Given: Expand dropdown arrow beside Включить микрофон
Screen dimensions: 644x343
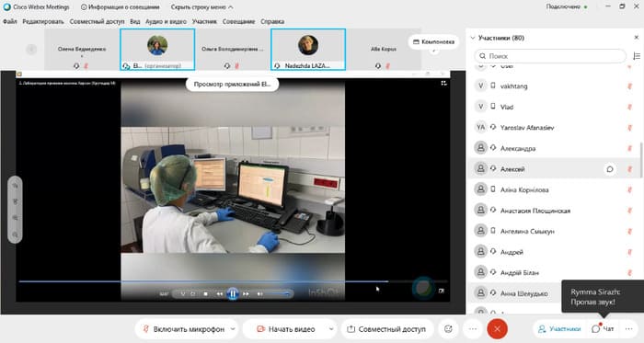Looking at the screenshot, I should coord(233,329).
